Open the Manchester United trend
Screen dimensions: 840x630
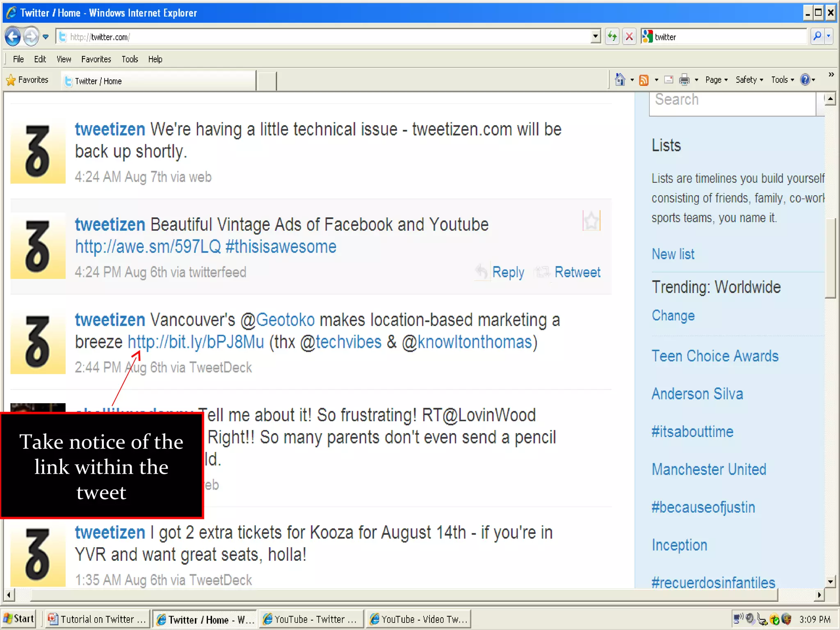click(709, 469)
